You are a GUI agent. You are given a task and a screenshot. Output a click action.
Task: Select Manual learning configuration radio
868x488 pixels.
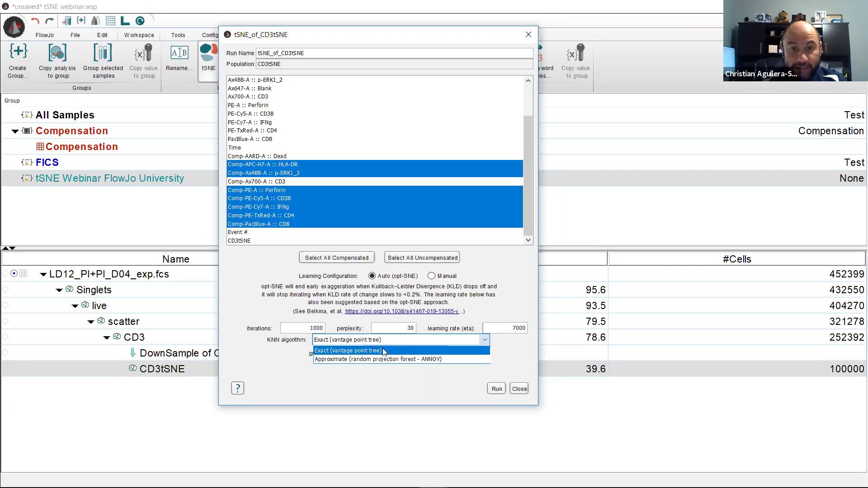[432, 276]
